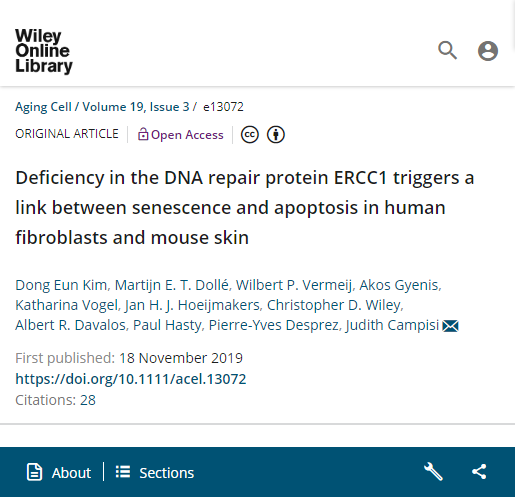515x500 pixels.
Task: Select author Judith Campisi
Action: (392, 325)
